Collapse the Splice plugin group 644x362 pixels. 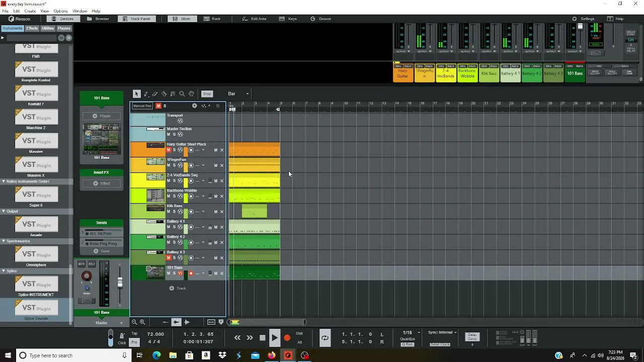[x=4, y=271]
